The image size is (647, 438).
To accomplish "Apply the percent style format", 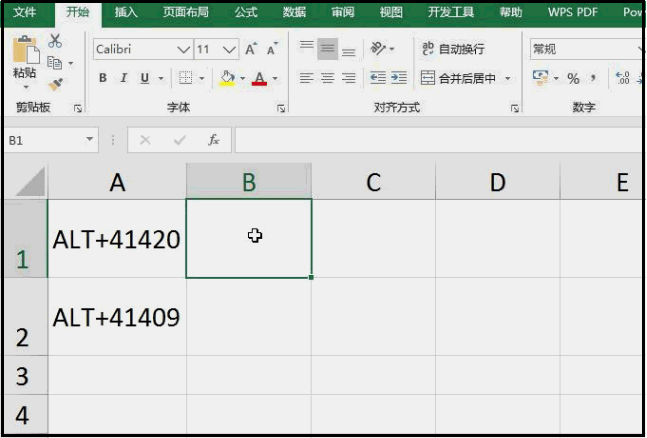I will click(573, 78).
